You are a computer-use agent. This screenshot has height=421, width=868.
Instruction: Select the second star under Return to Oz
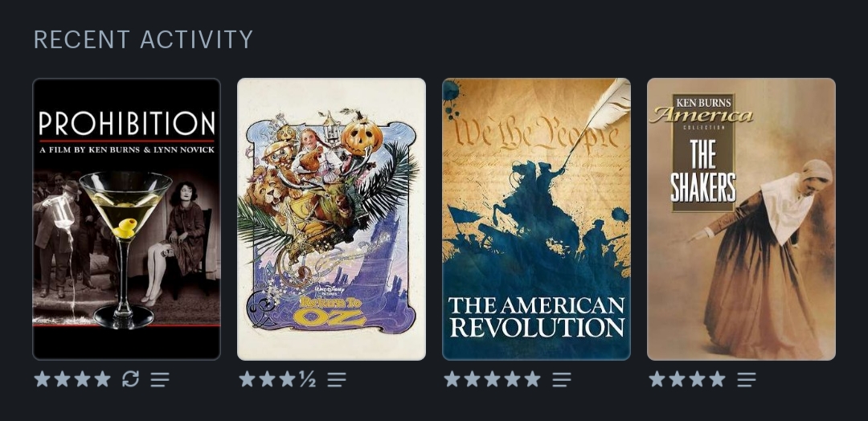267,379
